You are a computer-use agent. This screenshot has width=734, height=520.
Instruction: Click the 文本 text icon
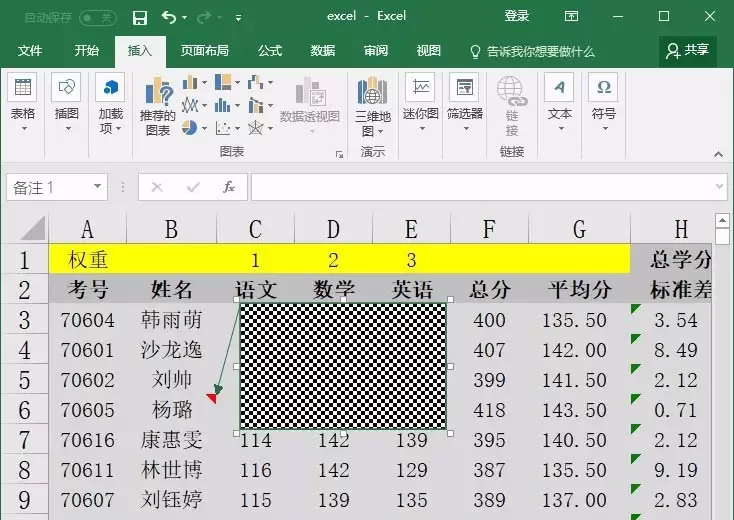coord(559,87)
